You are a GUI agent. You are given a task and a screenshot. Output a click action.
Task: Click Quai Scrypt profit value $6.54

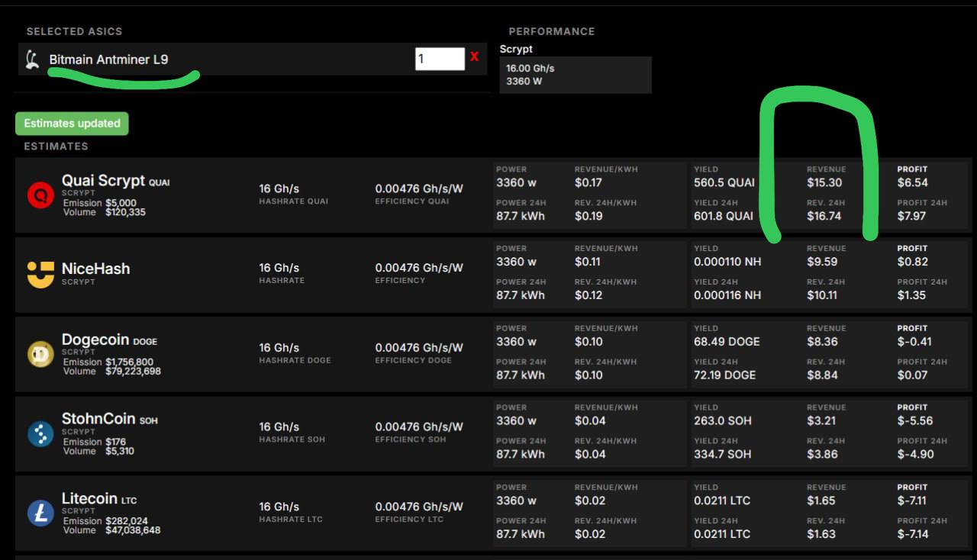[912, 183]
